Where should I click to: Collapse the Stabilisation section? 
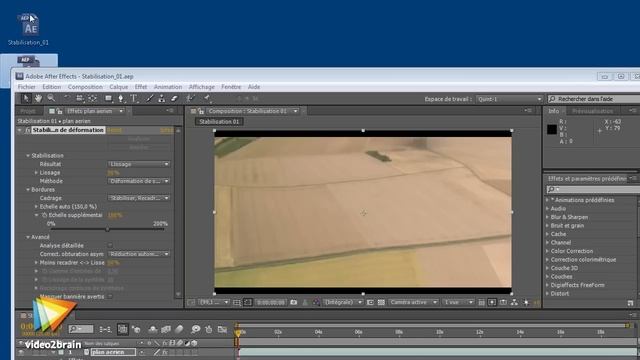coord(28,156)
